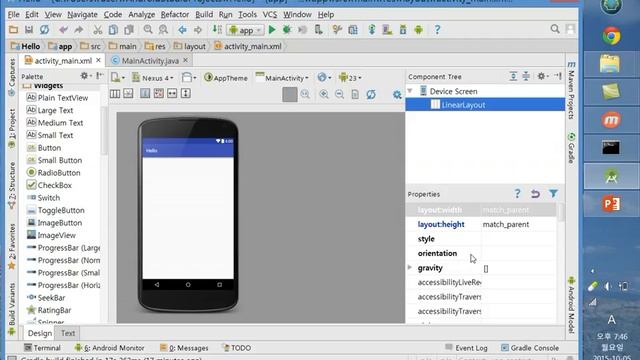Viewport: 640px width, 360px height.
Task: Switch to the Text editor tab
Action: 68,333
